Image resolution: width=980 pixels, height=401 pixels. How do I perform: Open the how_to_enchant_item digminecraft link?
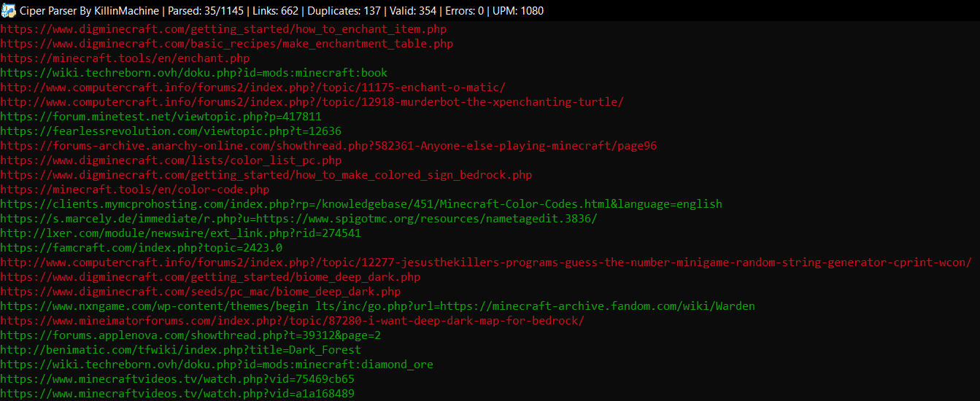pyautogui.click(x=223, y=29)
